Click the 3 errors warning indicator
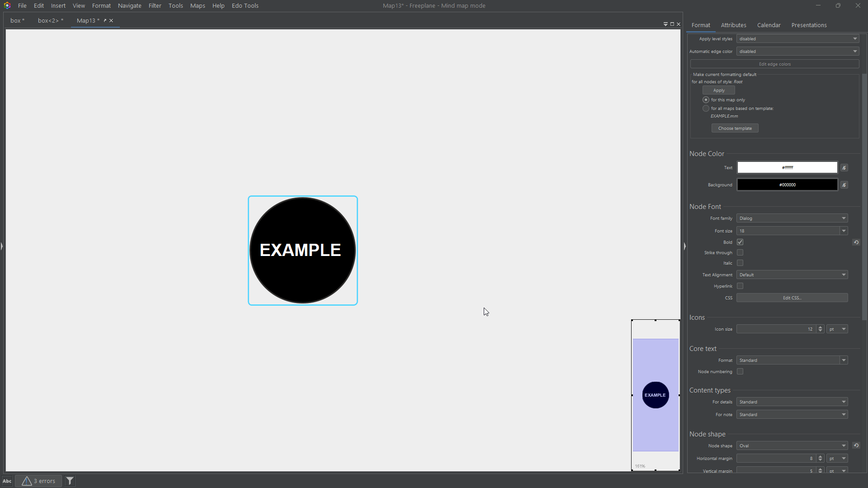This screenshot has height=488, width=868. (x=39, y=481)
